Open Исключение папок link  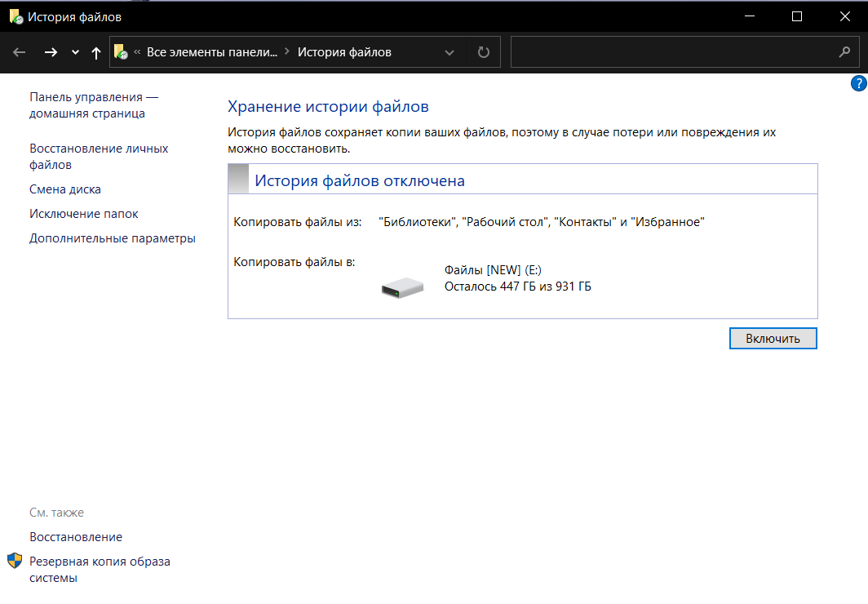pos(83,214)
